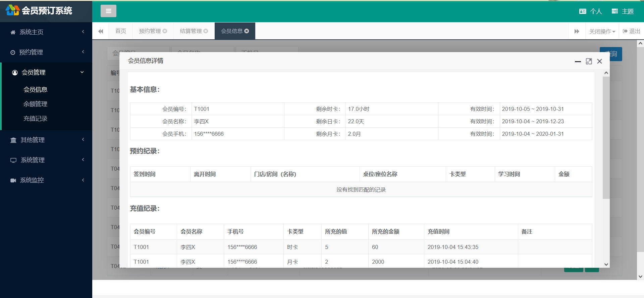Click the 退出 logout link
The image size is (644, 298).
tap(631, 31)
